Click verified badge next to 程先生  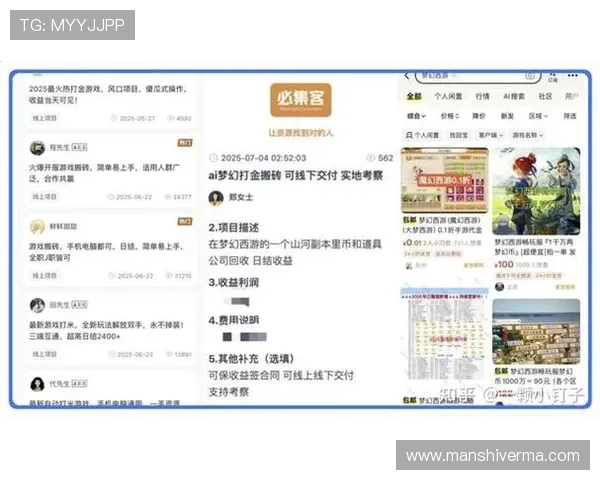80,147
